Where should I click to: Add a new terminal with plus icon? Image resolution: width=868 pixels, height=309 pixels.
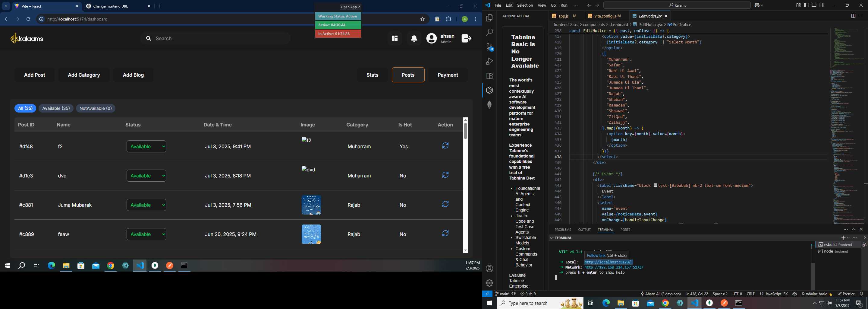843,238
